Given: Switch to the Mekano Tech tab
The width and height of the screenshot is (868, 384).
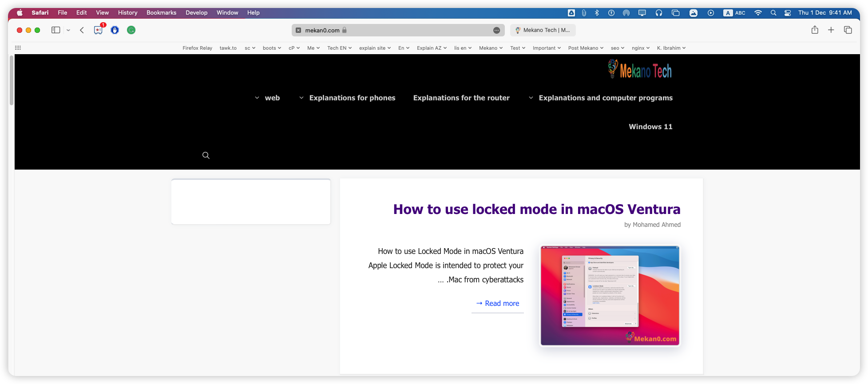Looking at the screenshot, I should click(543, 30).
